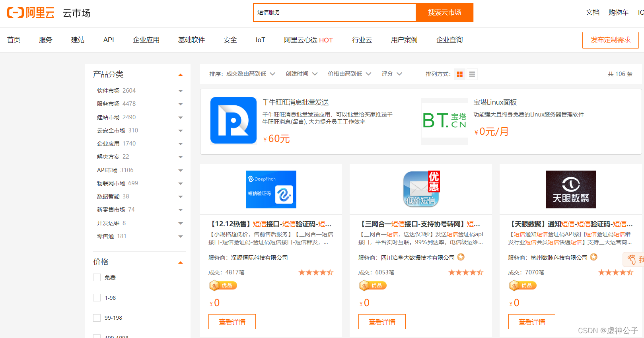The image size is (644, 338).
Task: Select 新零售市场 74 category
Action: tap(116, 210)
